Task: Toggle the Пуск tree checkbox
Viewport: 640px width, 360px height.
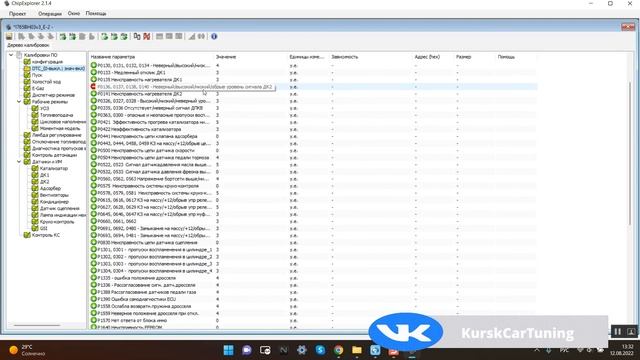Action: pos(27,75)
